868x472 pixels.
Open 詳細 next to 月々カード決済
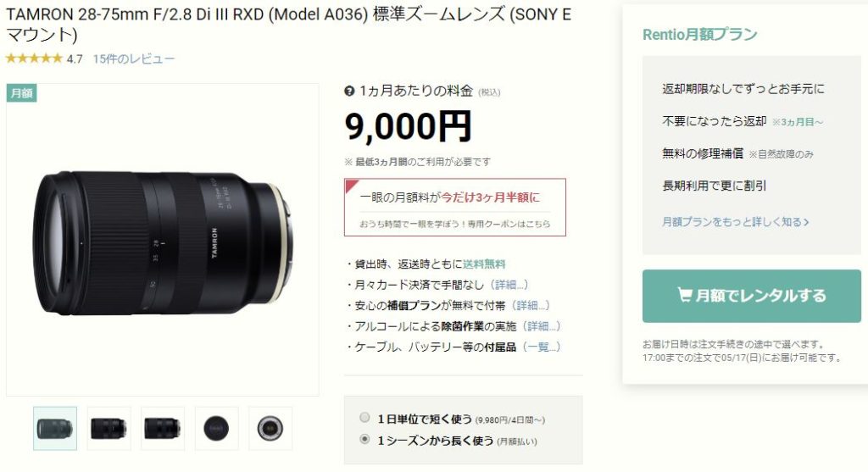point(509,285)
